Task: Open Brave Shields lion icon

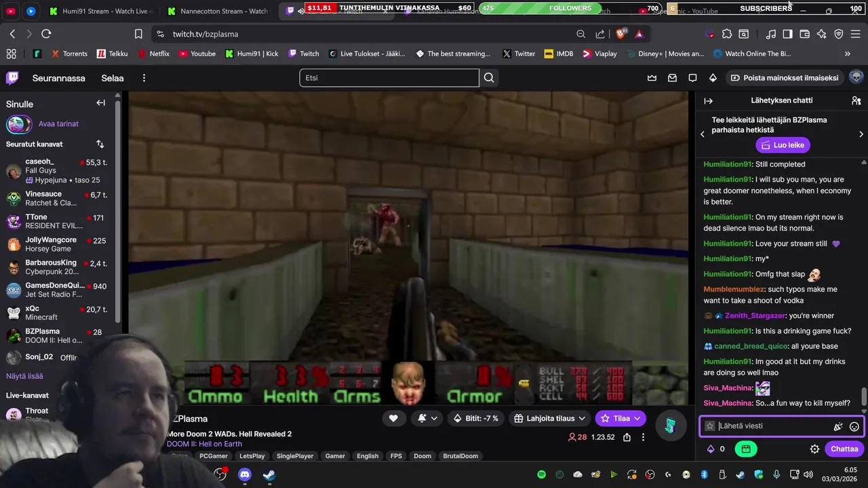Action: pos(621,34)
